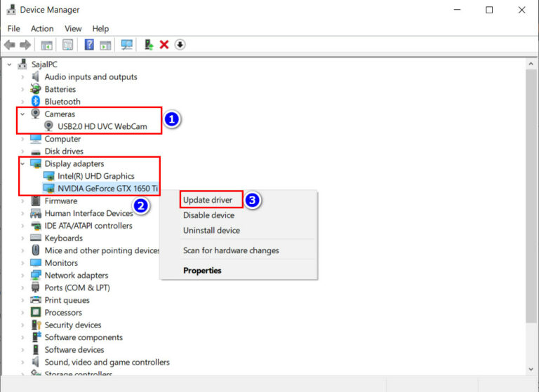The width and height of the screenshot is (539, 392).
Task: Collapse the Cameras category
Action: click(22, 114)
